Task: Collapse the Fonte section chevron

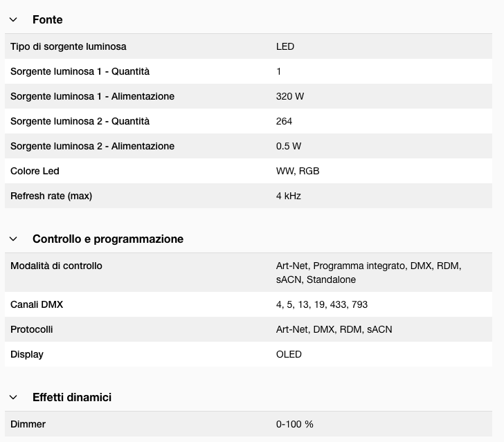Action: tap(13, 20)
